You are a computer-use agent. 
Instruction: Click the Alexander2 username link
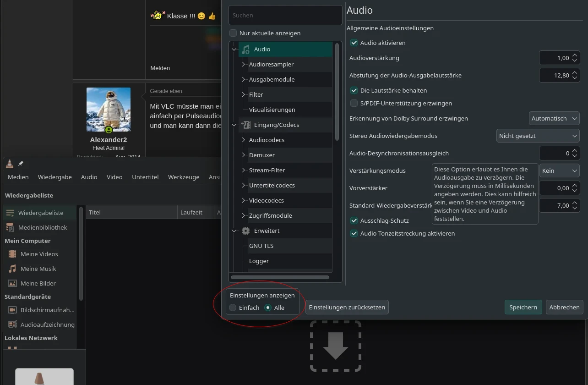pos(109,140)
